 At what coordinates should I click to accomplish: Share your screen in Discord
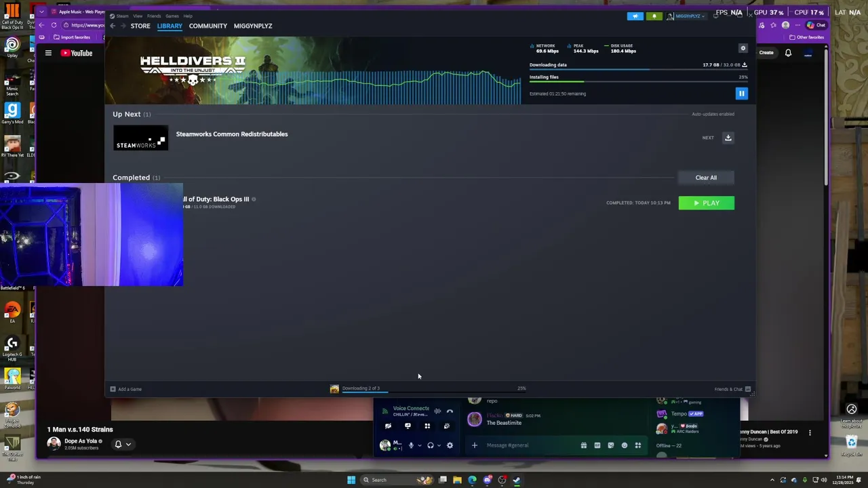(408, 426)
